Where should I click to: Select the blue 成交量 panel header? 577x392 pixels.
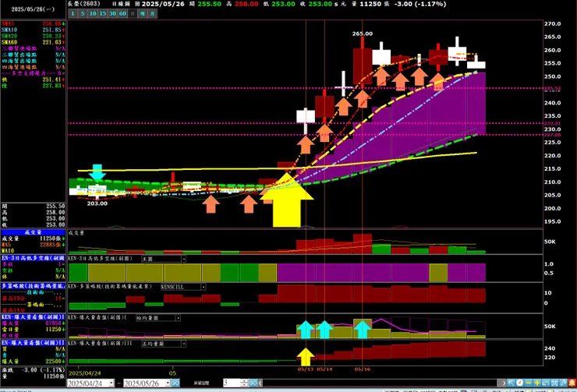coord(33,232)
